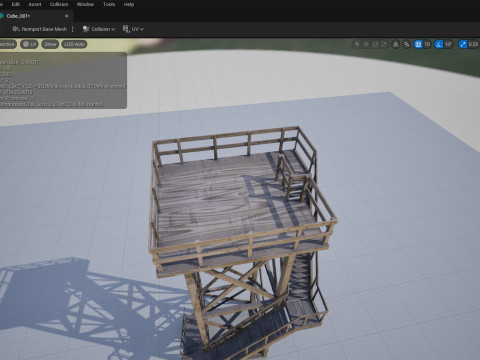Click the Collision toolbar icon

tap(86, 29)
